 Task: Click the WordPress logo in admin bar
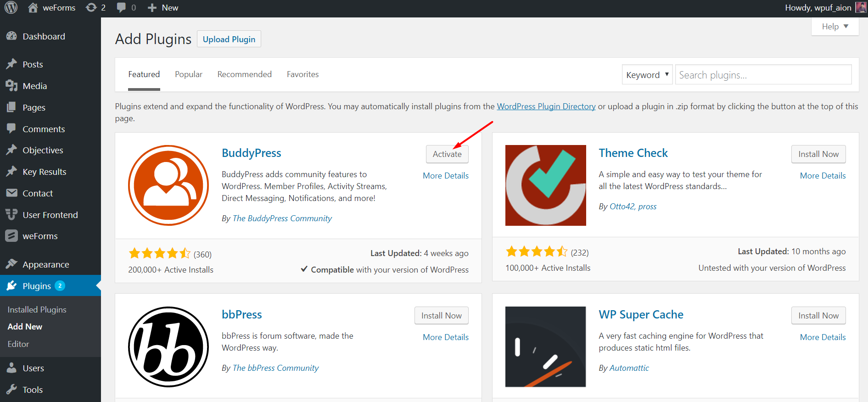click(11, 8)
